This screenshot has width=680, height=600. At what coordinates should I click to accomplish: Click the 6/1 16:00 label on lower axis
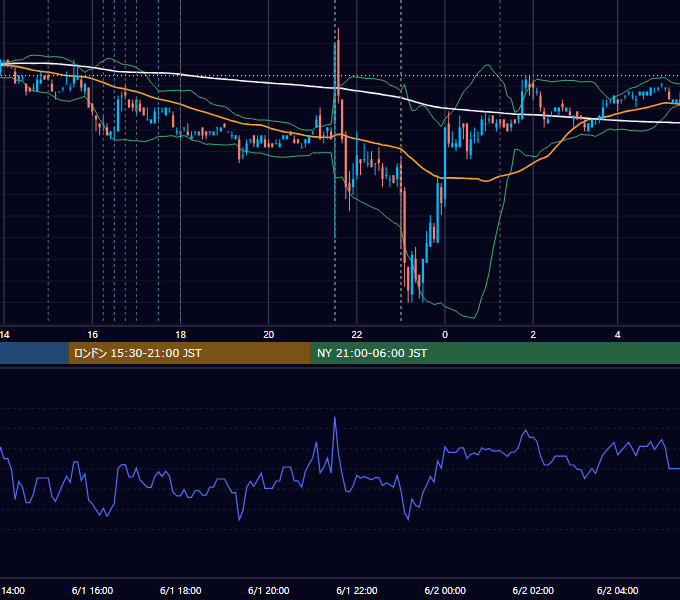[x=92, y=590]
